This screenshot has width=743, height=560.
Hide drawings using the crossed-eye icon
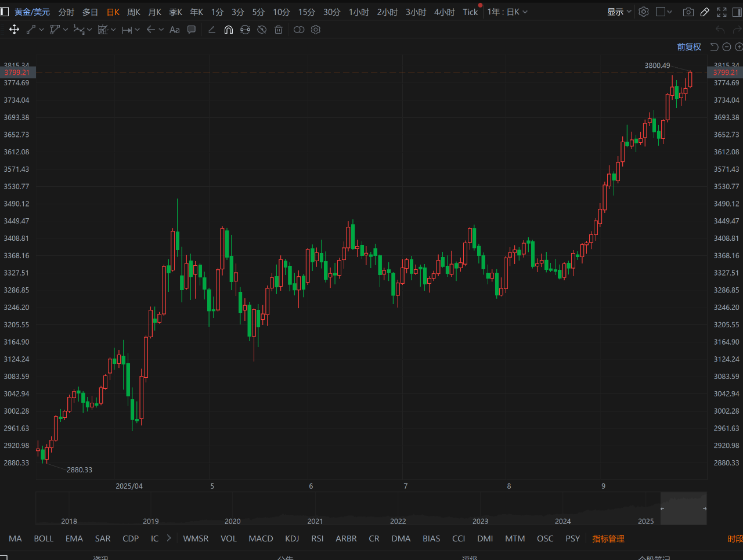pyautogui.click(x=262, y=30)
